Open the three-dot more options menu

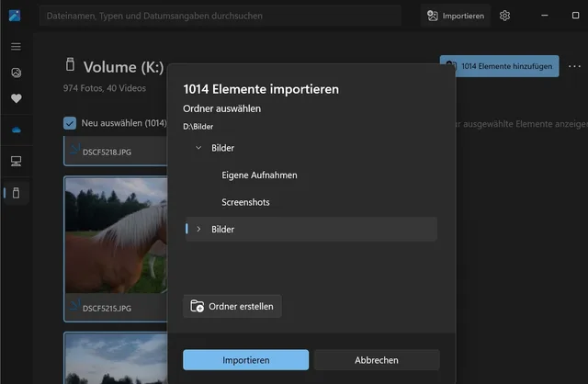tap(574, 66)
